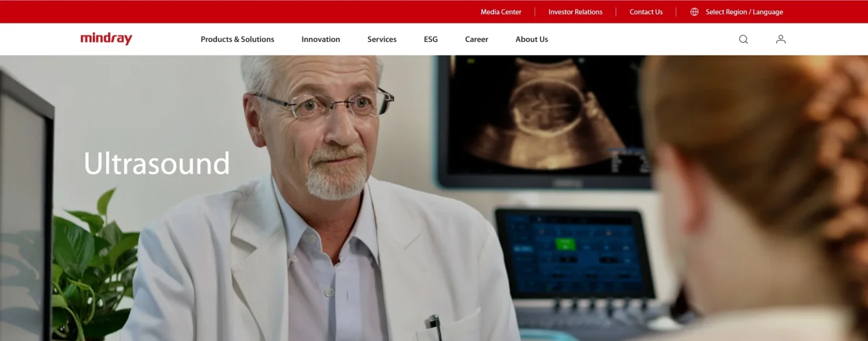
Task: Click the pen in doctor's coat pocket
Action: coord(434,328)
